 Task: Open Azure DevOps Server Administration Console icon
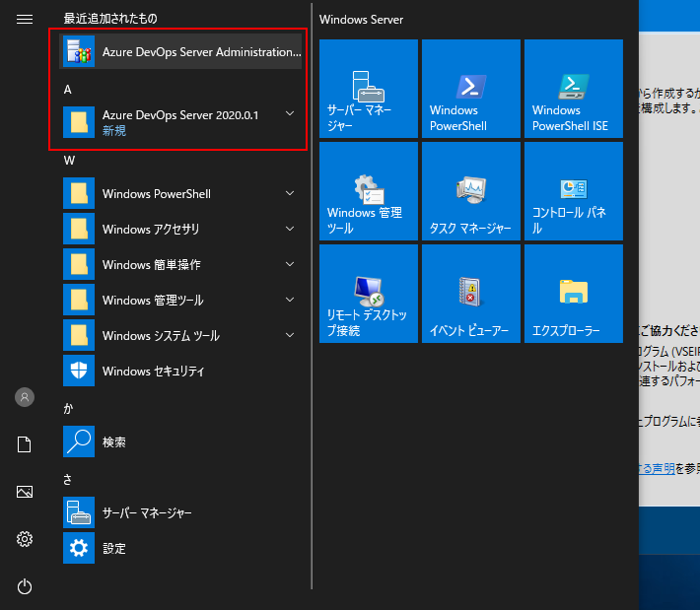pos(79,51)
